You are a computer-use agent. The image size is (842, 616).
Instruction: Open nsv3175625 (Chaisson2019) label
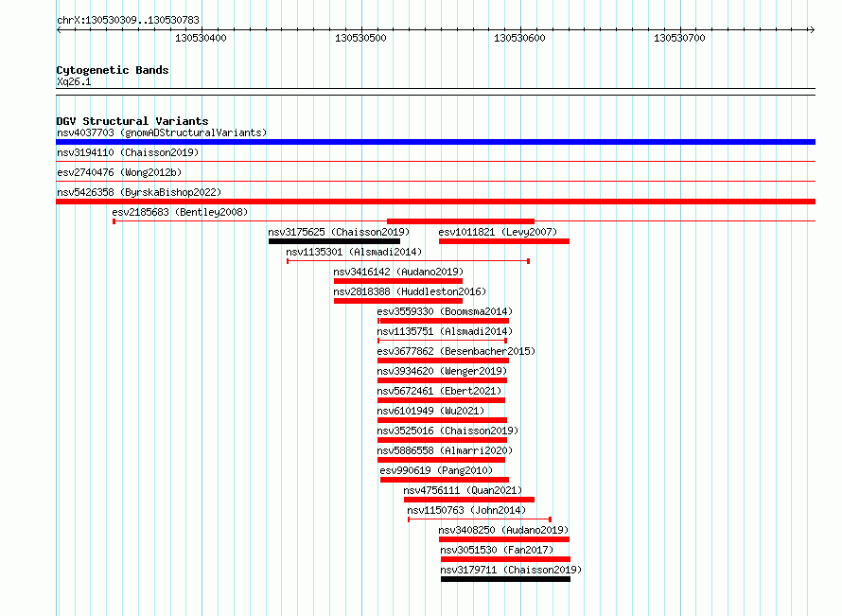click(x=339, y=232)
